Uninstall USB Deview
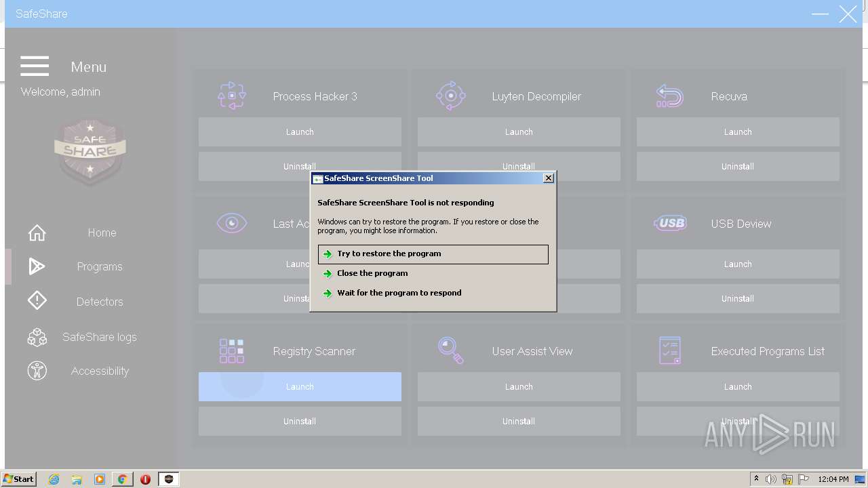The width and height of the screenshot is (868, 488). pyautogui.click(x=738, y=299)
